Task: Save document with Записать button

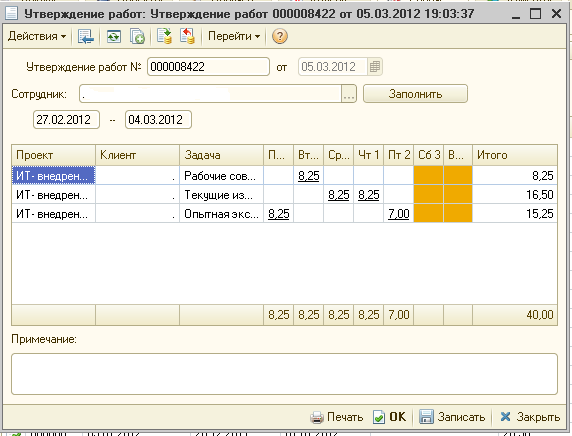Action: [x=452, y=417]
